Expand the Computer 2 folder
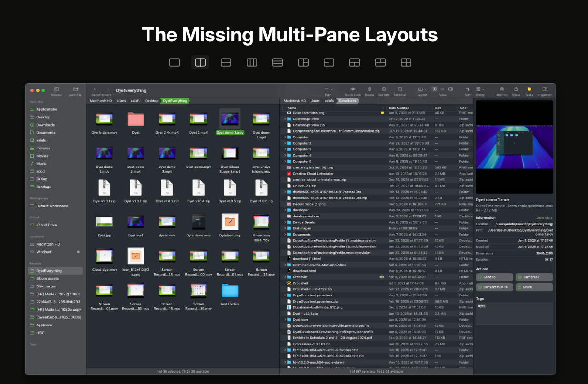The height and width of the screenshot is (384, 588). point(285,143)
